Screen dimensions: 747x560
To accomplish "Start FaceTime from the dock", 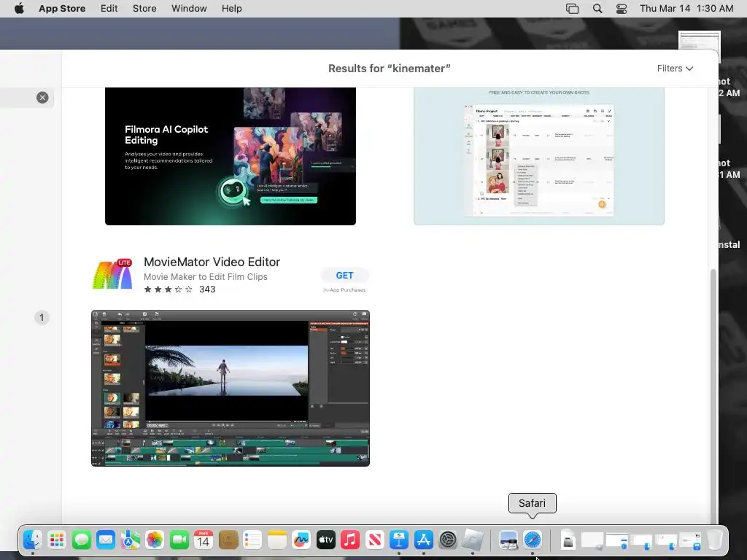I will point(179,540).
